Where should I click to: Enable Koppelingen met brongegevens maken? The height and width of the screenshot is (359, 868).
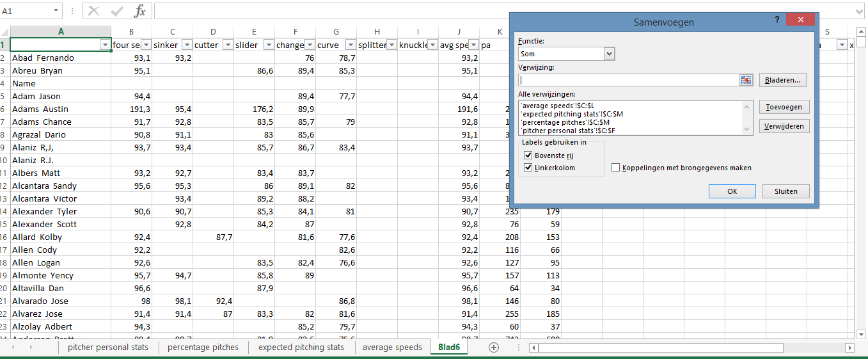click(x=616, y=168)
